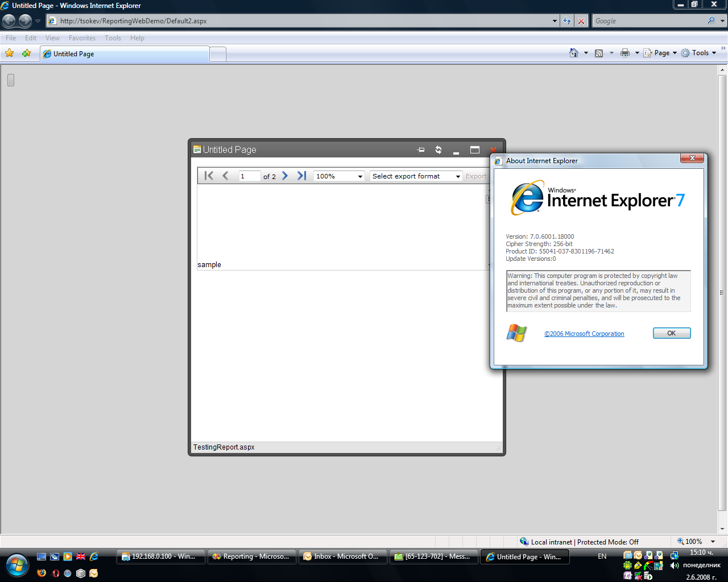Reload the Untitled Page inner window
The image size is (728, 582).
[x=439, y=150]
